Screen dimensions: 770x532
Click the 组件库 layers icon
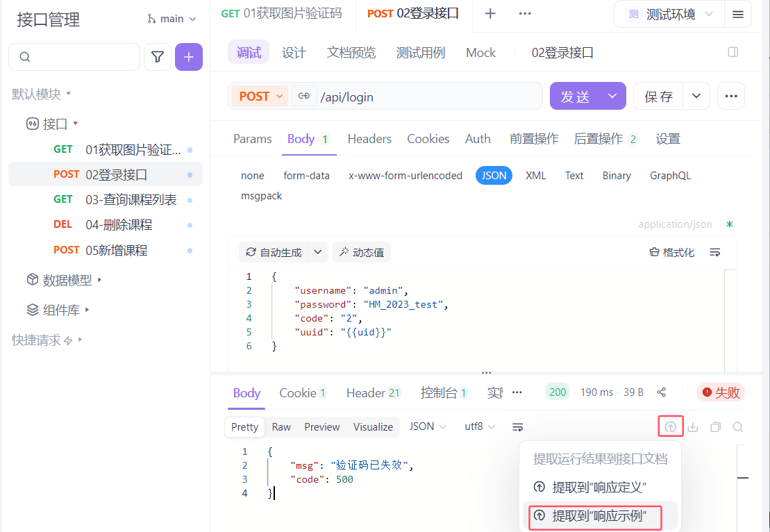click(33, 310)
